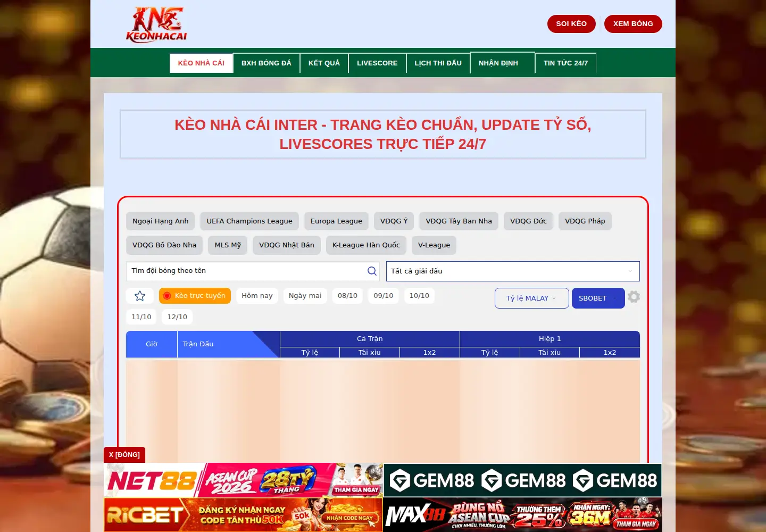Filter by UEFA Champions League
The height and width of the screenshot is (532, 766).
point(249,221)
